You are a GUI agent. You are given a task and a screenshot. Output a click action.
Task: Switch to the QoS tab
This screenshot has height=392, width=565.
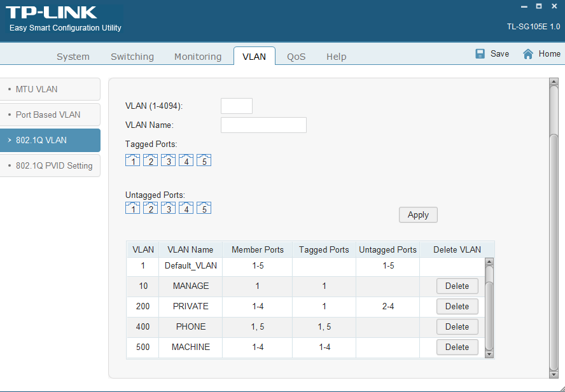pyautogui.click(x=296, y=57)
